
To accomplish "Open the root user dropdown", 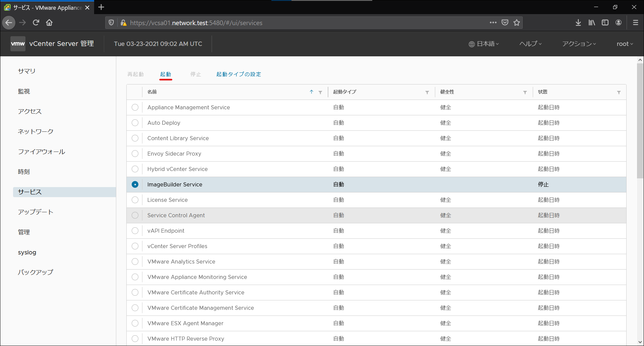I will point(625,44).
